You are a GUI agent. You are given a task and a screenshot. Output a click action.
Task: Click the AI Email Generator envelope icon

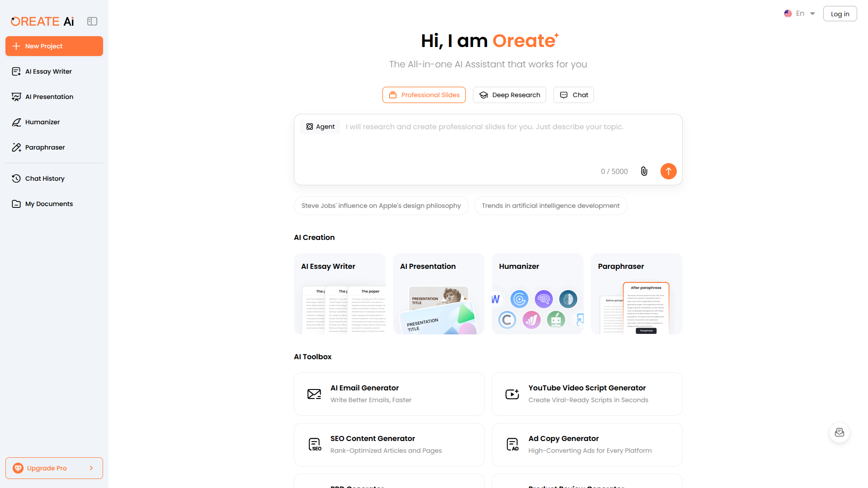[314, 394]
